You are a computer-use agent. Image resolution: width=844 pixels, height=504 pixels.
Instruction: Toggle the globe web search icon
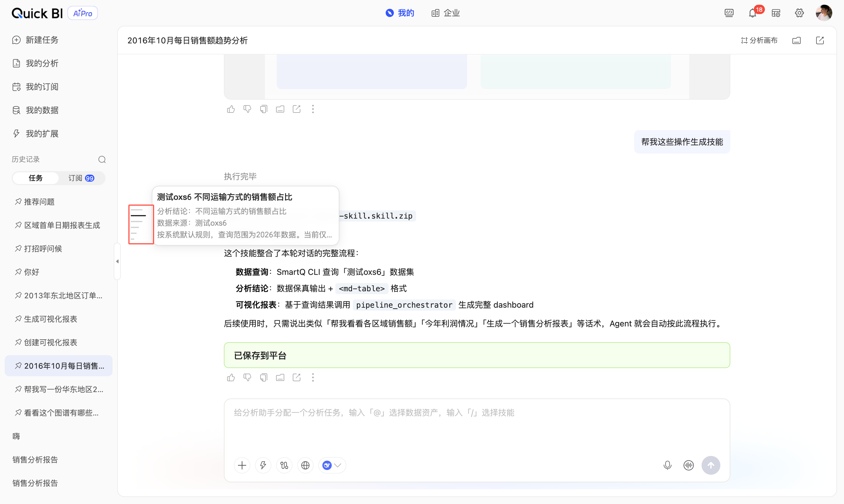[x=305, y=465]
